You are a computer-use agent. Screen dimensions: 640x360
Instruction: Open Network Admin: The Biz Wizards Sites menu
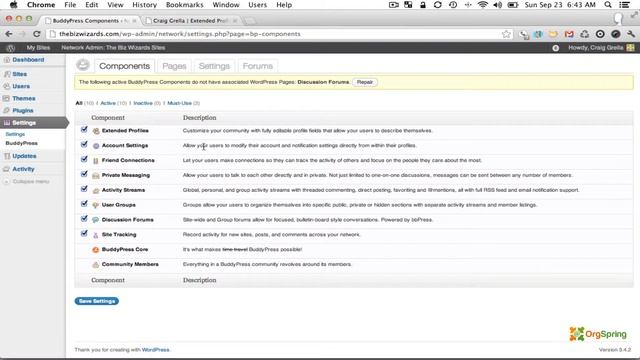tap(113, 48)
